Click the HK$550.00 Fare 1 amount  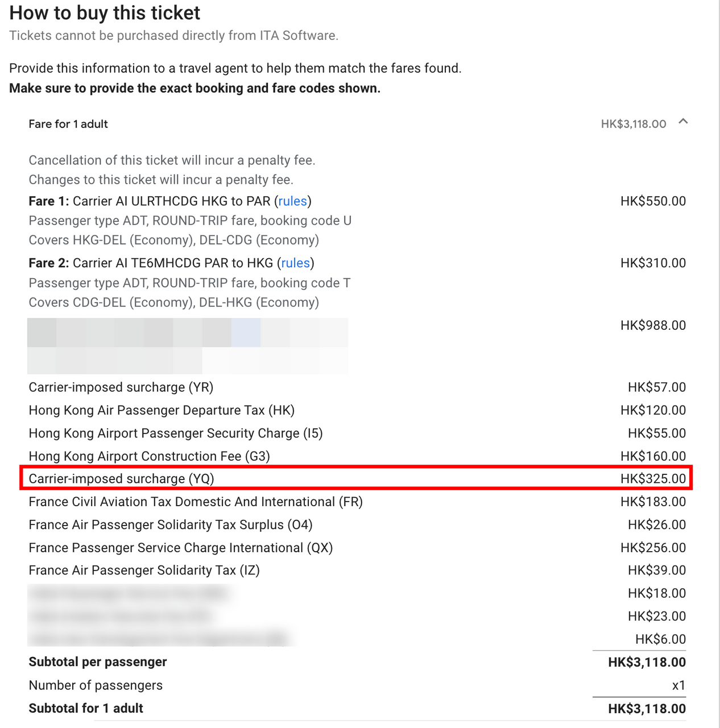653,201
